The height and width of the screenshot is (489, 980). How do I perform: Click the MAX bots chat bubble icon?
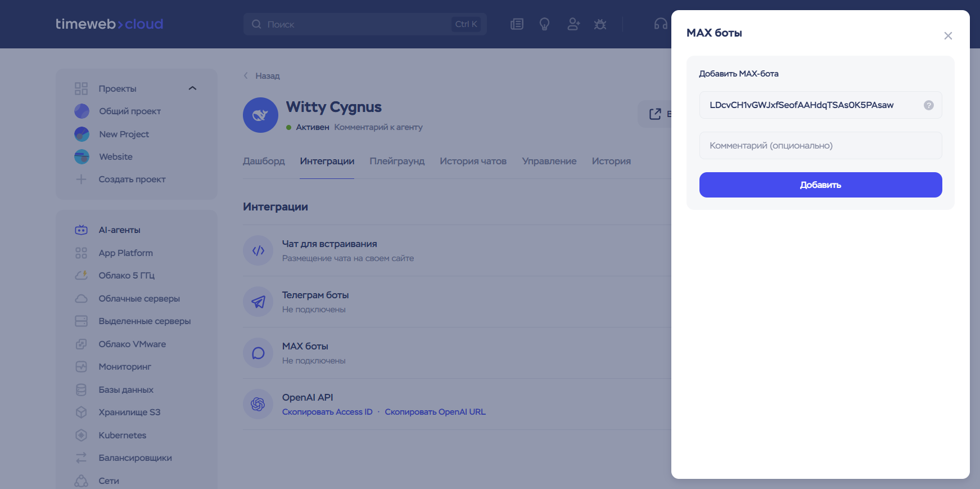(258, 353)
